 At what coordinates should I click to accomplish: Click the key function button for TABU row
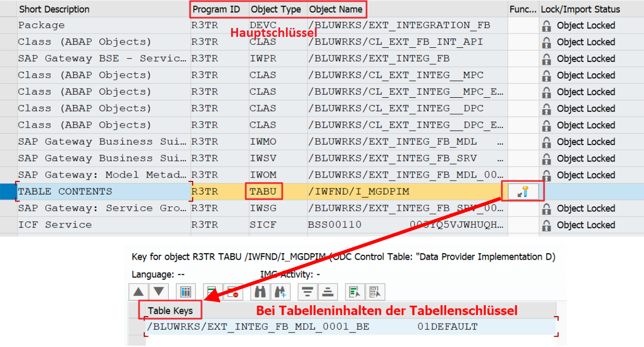pos(522,191)
